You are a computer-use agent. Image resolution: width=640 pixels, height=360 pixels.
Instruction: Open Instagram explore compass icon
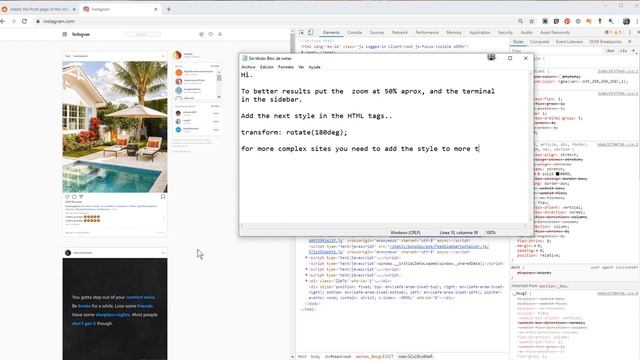pyautogui.click(x=201, y=34)
